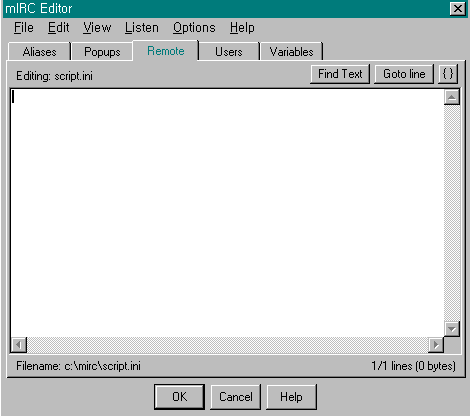Switch to the Variables tab

coord(291,52)
